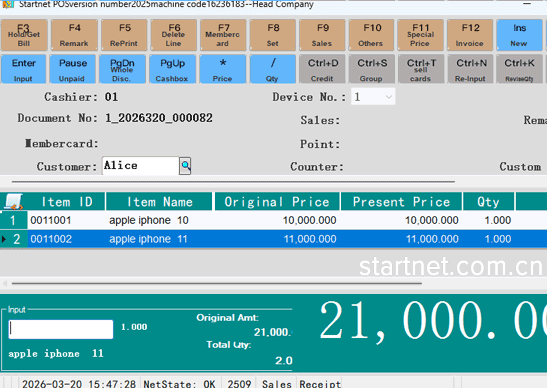
Task: Click F5 RePrint button
Action: coord(124,35)
